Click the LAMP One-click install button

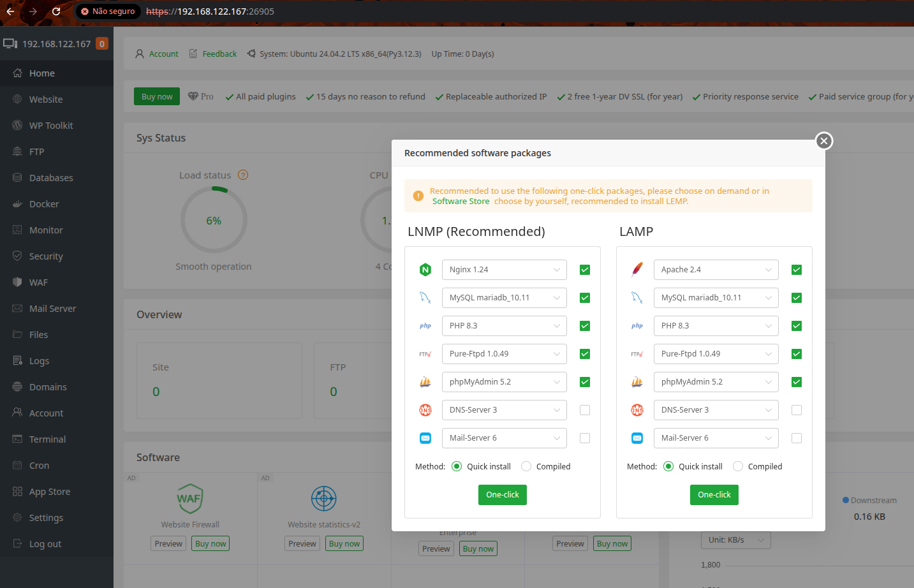(714, 495)
